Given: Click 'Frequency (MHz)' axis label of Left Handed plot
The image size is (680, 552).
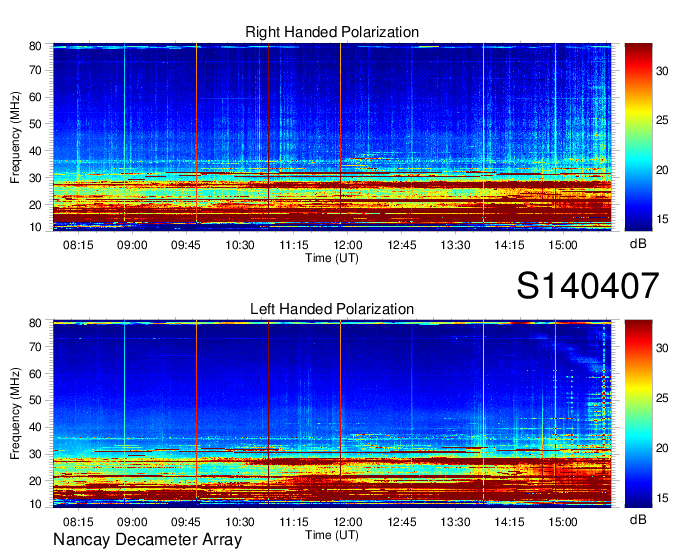Looking at the screenshot, I should [x=15, y=414].
